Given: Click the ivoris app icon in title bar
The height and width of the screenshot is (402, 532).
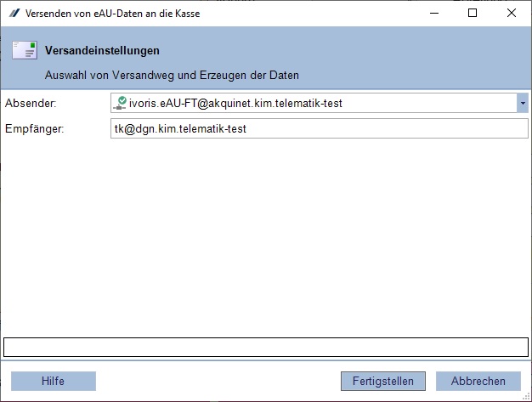Looking at the screenshot, I should click(x=14, y=14).
